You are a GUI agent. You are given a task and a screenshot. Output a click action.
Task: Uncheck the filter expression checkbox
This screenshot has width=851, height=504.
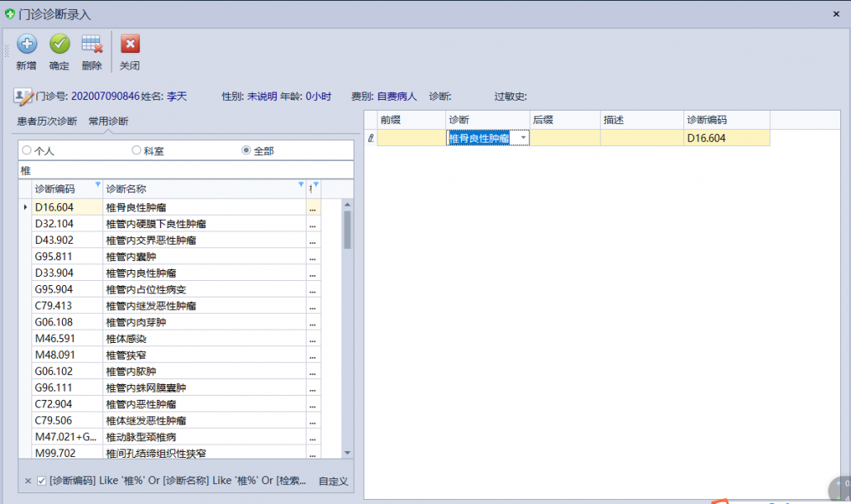pyautogui.click(x=41, y=481)
